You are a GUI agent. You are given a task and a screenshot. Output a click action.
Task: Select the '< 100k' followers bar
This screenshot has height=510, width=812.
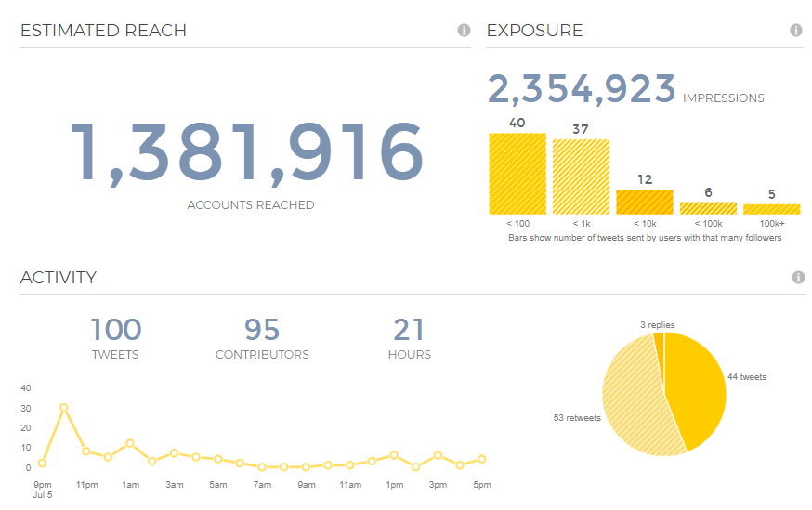click(708, 208)
